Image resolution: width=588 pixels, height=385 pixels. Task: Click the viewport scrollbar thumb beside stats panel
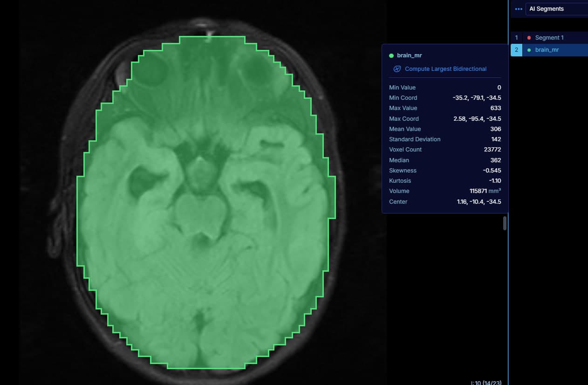click(x=505, y=223)
